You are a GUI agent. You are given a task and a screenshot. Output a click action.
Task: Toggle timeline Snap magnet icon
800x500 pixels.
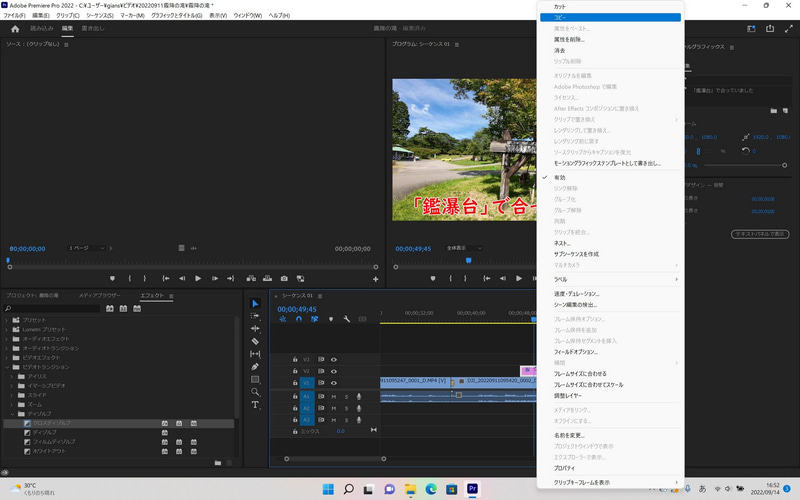pos(298,319)
